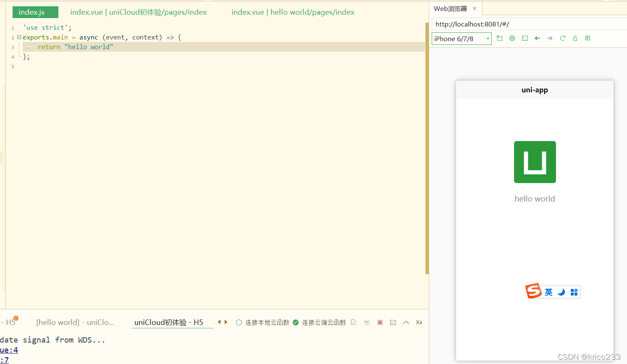627x364 pixels.
Task: Place cursor on return "hello world" line
Action: tap(224, 47)
